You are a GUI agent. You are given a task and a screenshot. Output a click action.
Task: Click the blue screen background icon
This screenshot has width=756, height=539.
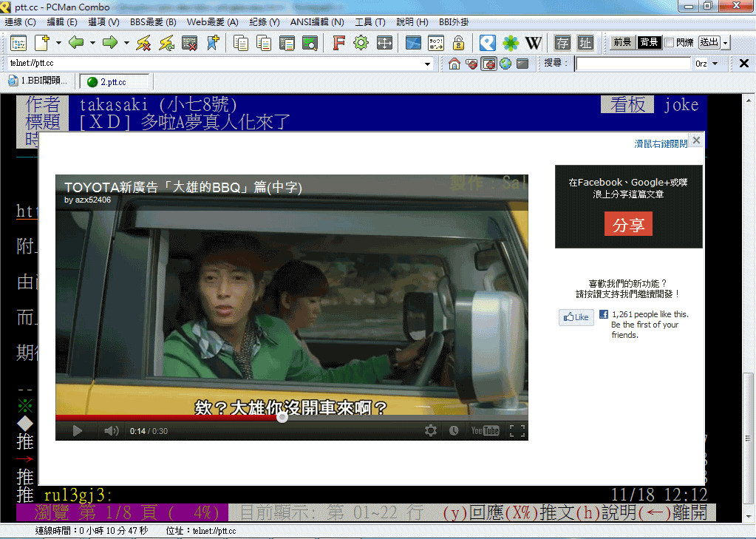413,43
